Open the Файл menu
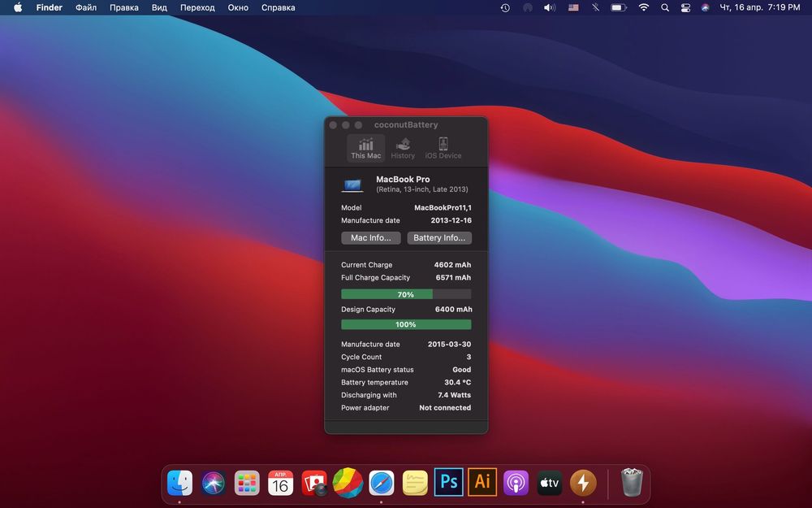 click(86, 7)
